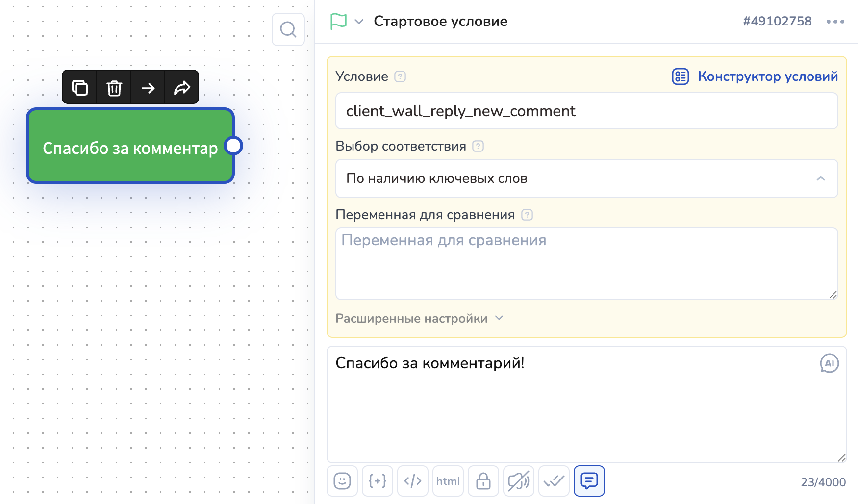Viewport: 858px width, 504px height.
Task: Click the code tag icon
Action: [412, 481]
